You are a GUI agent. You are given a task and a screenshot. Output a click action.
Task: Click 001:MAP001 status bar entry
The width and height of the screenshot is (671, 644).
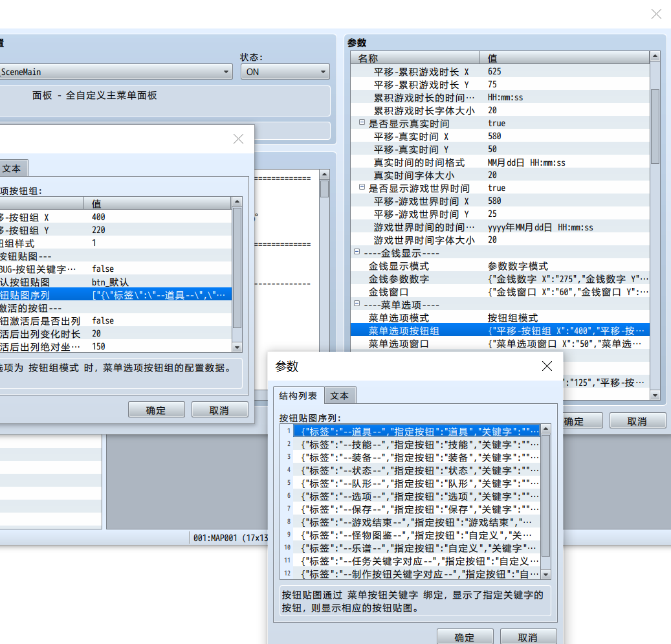230,538
